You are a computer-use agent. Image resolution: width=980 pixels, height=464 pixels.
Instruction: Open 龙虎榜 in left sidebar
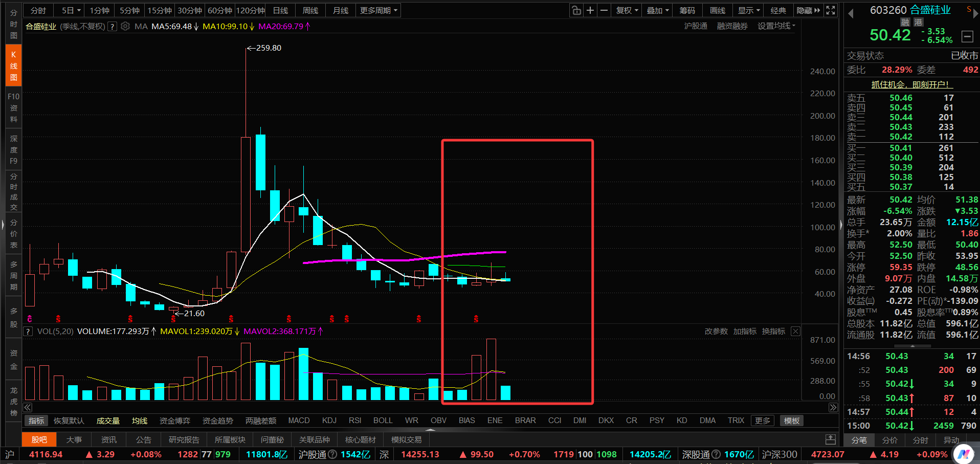13,401
